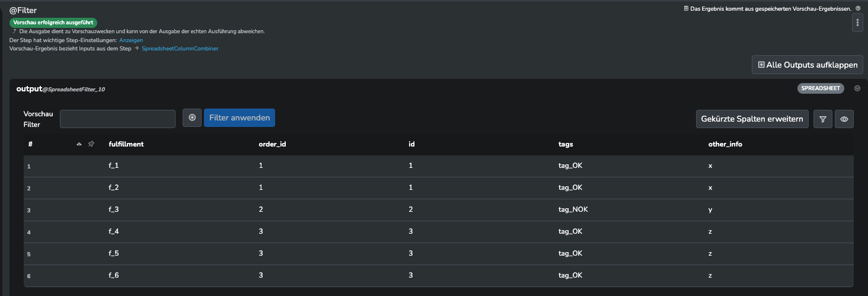Sort rows using the ascending arrow icon
Viewport: 868px width, 296px height.
pyautogui.click(x=79, y=144)
